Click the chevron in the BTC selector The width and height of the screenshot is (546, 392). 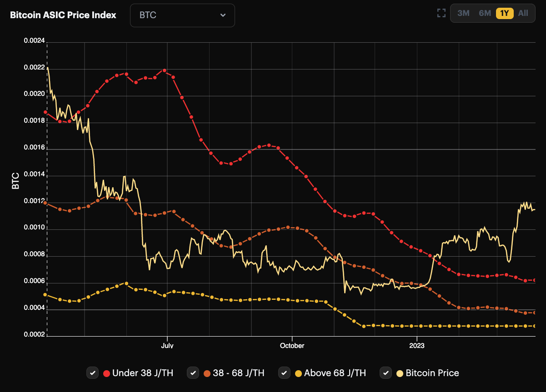(222, 15)
